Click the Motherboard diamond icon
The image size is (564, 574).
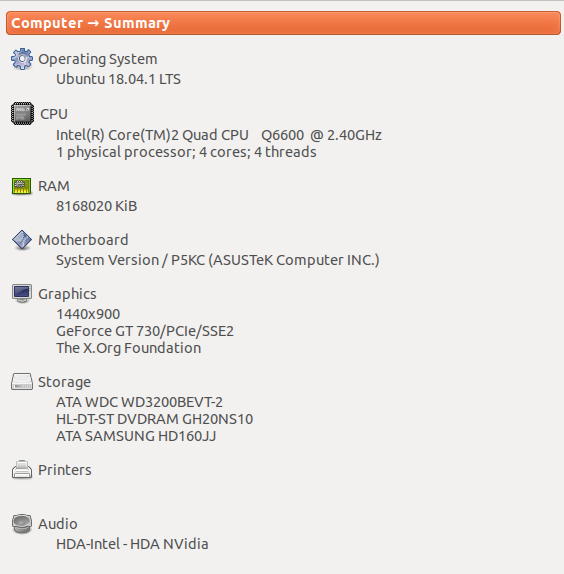pyautogui.click(x=22, y=240)
